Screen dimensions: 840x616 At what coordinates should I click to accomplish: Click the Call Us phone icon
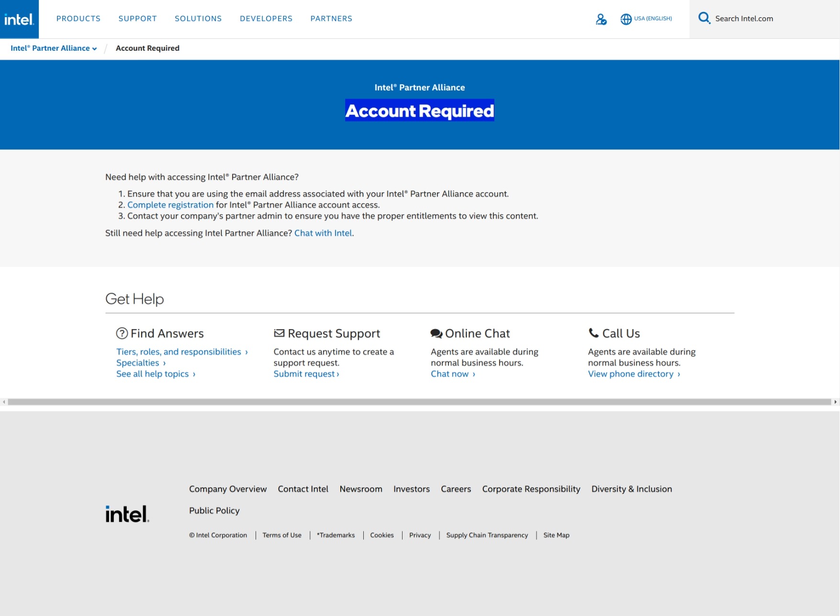click(594, 333)
